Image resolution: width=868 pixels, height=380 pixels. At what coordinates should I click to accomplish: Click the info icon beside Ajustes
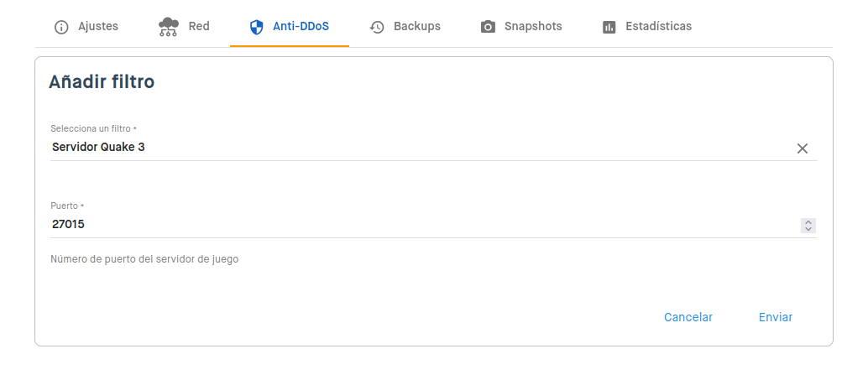[61, 27]
